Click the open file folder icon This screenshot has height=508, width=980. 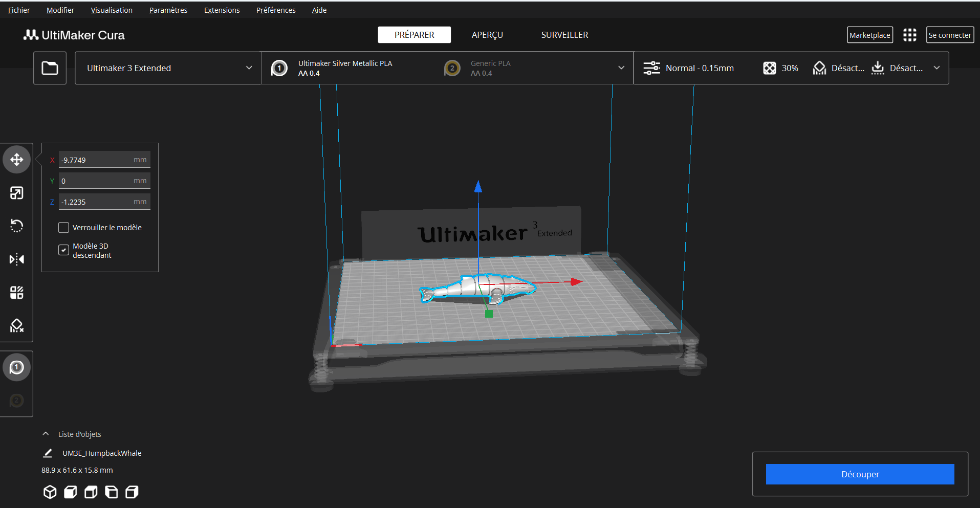coord(50,68)
